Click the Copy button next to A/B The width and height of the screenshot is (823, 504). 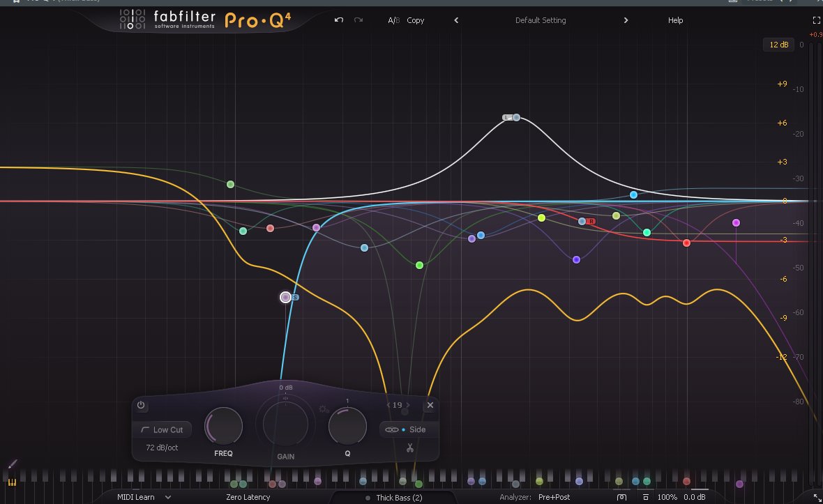tap(415, 20)
